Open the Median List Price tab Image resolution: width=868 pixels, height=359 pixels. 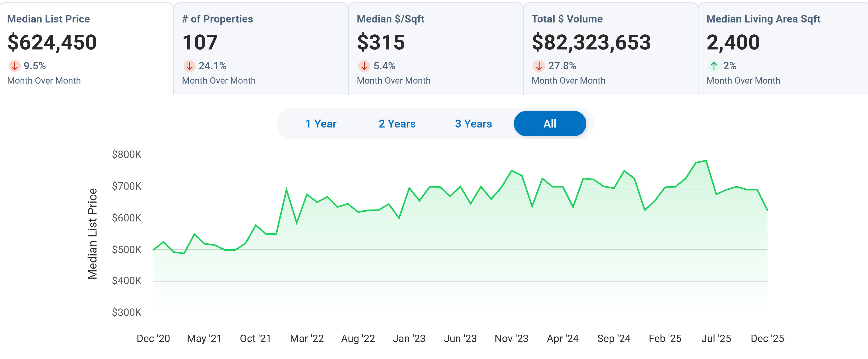pyautogui.click(x=48, y=19)
